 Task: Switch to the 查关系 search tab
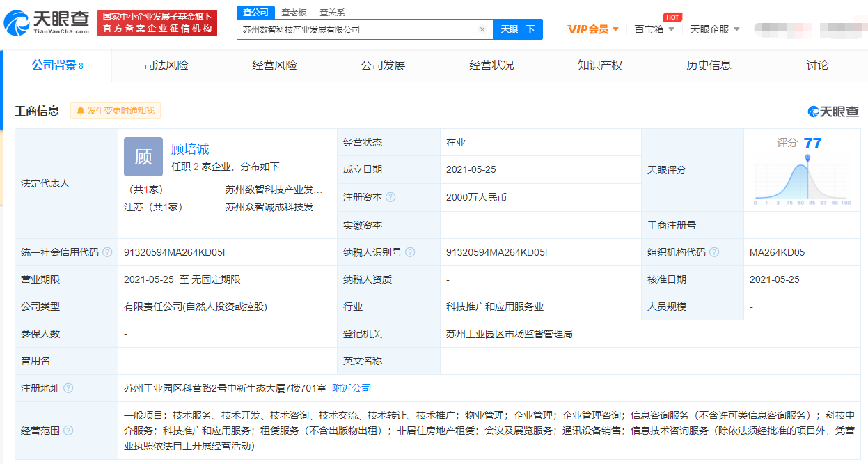[332, 13]
